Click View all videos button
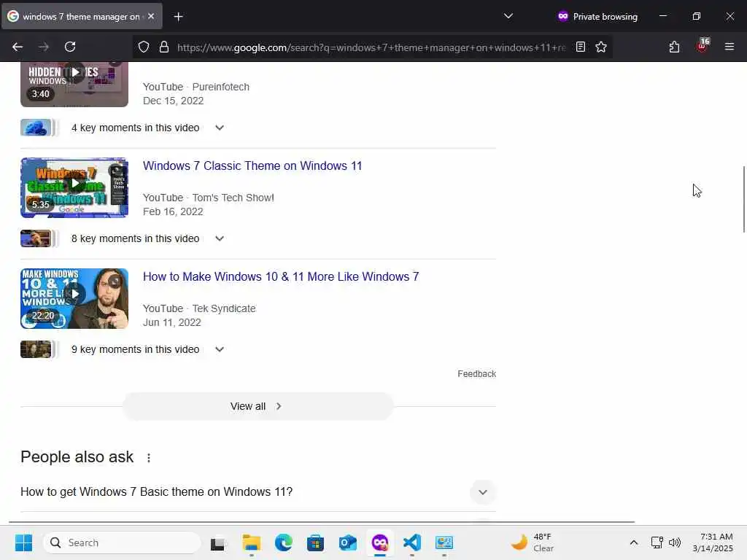 [x=258, y=406]
